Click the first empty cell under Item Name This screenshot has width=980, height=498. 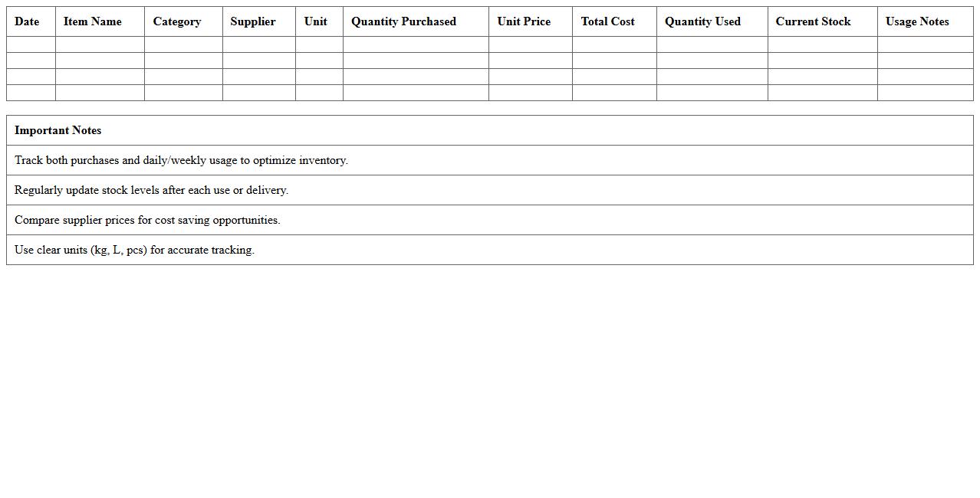(100, 44)
